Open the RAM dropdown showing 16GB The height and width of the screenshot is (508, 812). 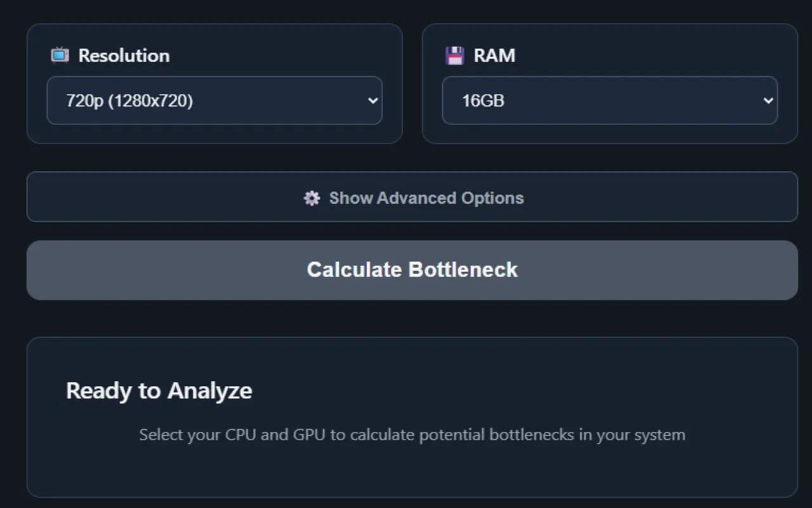click(x=610, y=100)
